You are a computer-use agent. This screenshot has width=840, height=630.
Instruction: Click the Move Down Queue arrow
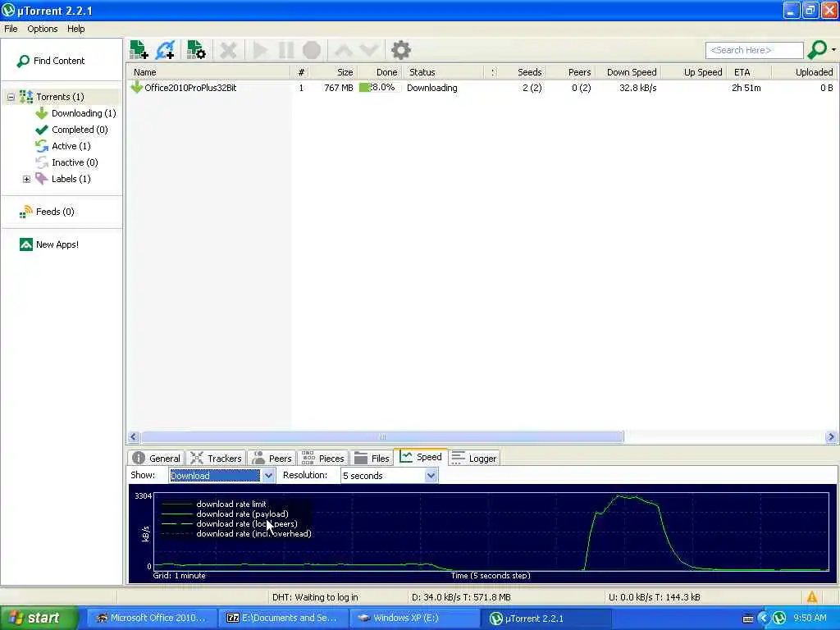point(369,50)
